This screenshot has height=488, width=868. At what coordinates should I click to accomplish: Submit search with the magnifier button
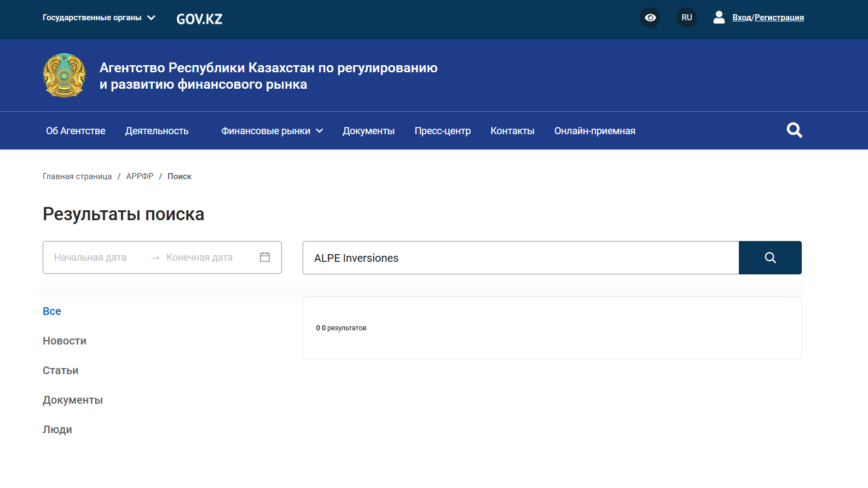click(770, 258)
